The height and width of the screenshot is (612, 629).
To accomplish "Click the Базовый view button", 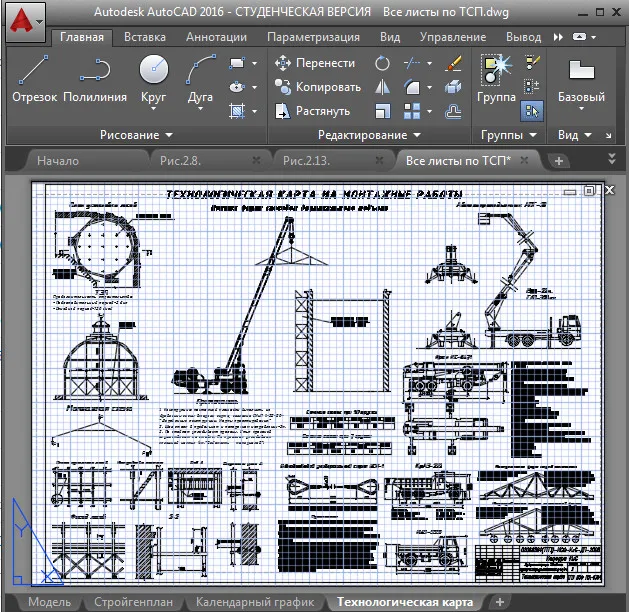I will point(581,80).
